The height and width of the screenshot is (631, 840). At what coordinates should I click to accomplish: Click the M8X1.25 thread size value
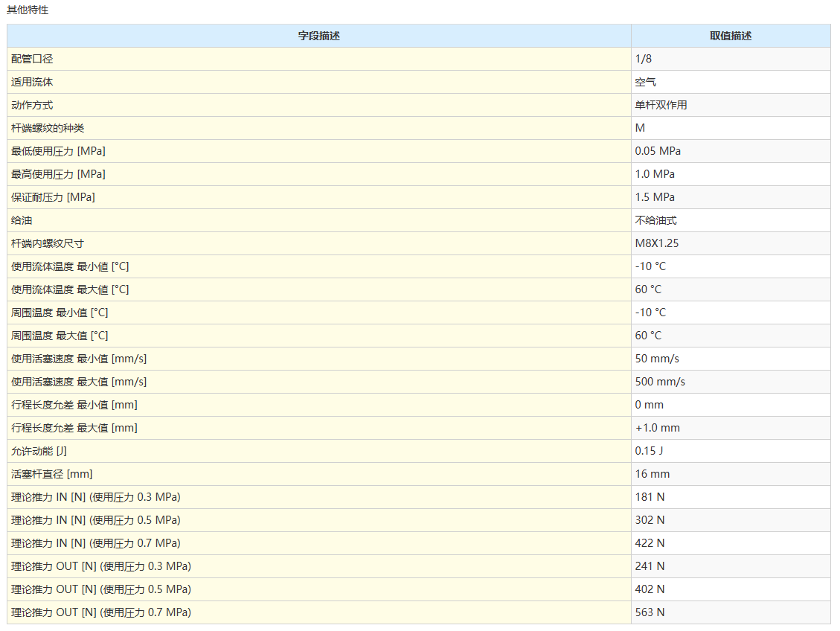coord(657,243)
